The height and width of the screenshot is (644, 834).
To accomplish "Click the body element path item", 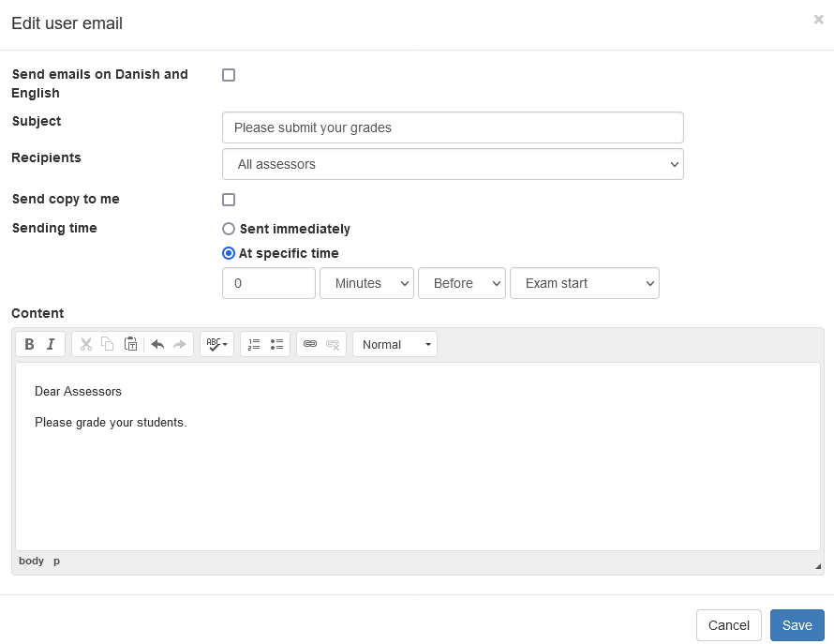I will [x=31, y=561].
